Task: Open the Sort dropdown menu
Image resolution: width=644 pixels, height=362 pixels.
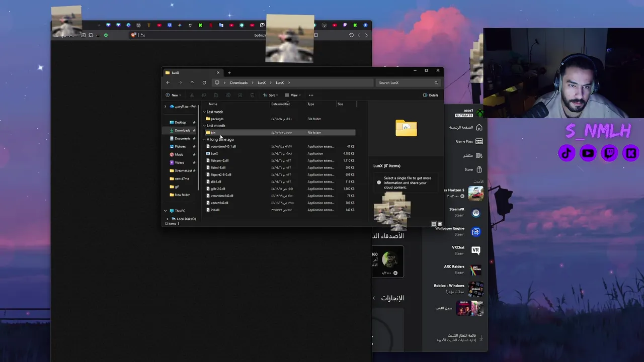Action: [x=271, y=95]
